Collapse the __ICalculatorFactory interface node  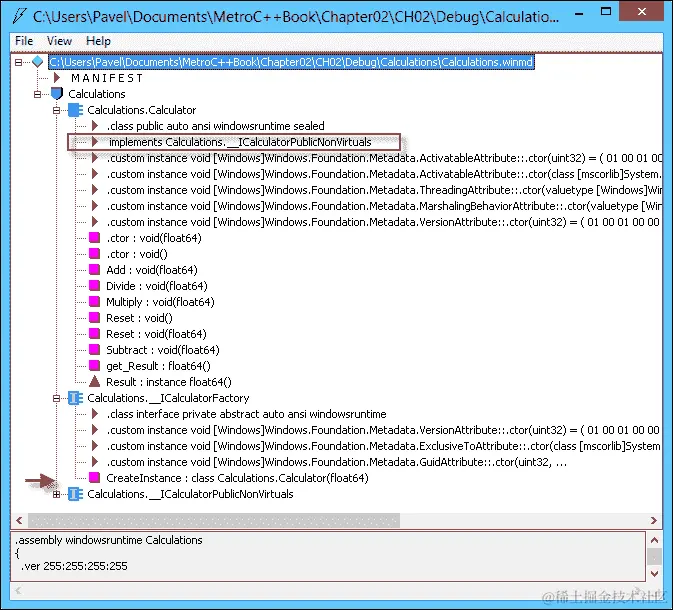click(x=56, y=398)
